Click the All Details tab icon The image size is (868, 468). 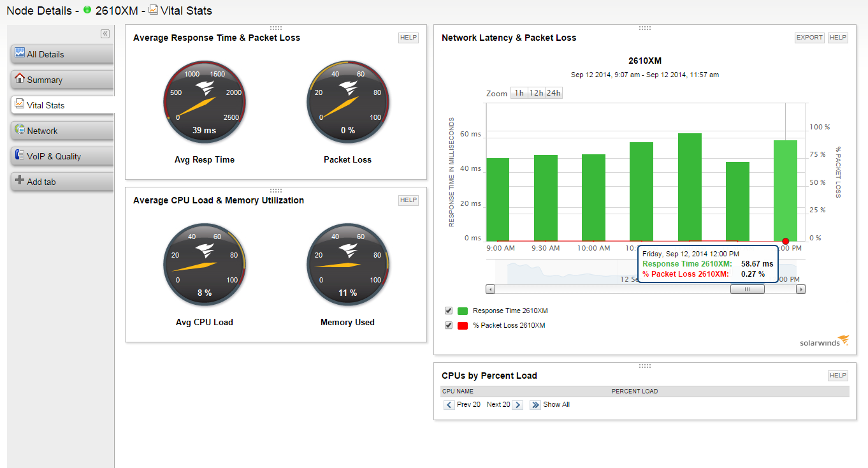tap(20, 53)
